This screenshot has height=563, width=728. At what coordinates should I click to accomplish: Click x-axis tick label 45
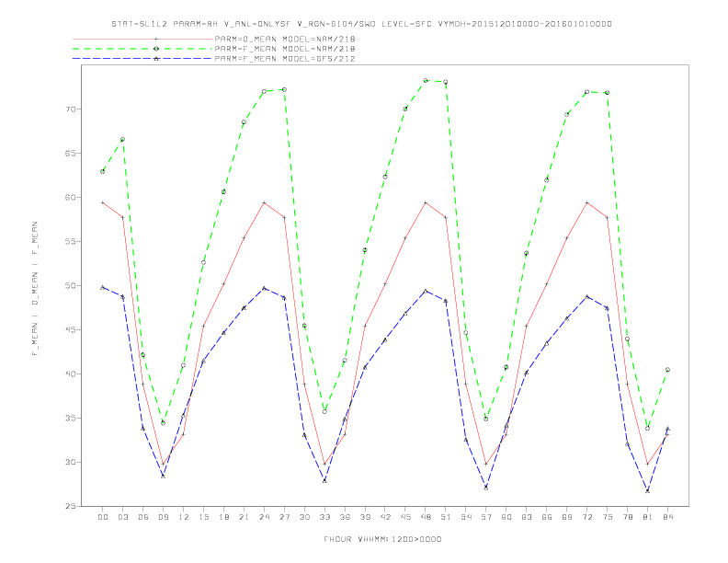[405, 517]
